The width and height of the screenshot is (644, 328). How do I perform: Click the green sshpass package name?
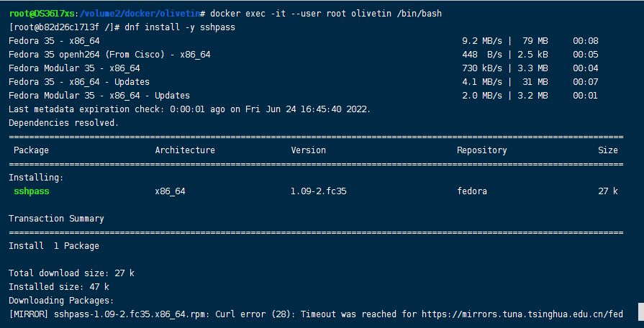click(x=32, y=191)
